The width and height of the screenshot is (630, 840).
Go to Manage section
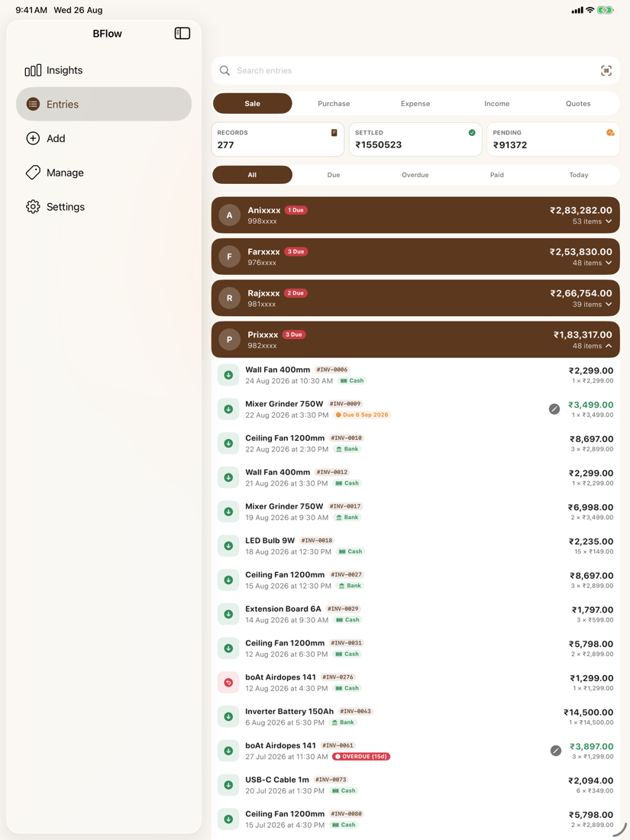[x=104, y=173]
